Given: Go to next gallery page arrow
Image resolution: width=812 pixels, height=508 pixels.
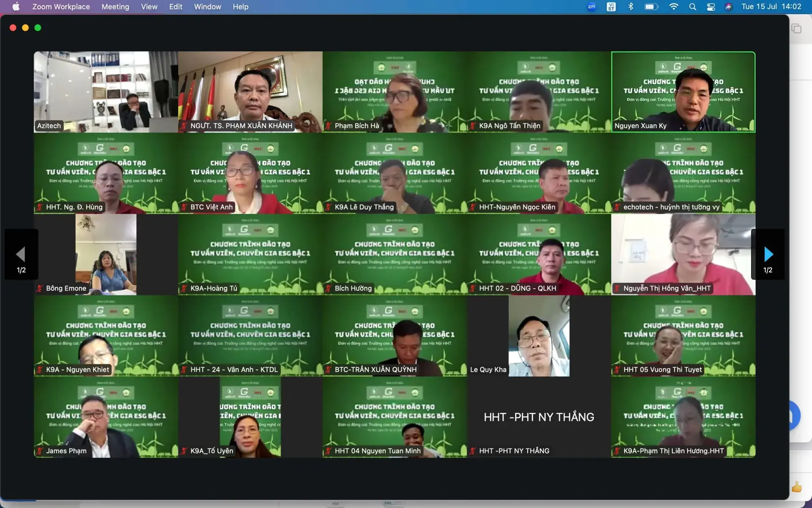Looking at the screenshot, I should click(x=768, y=254).
